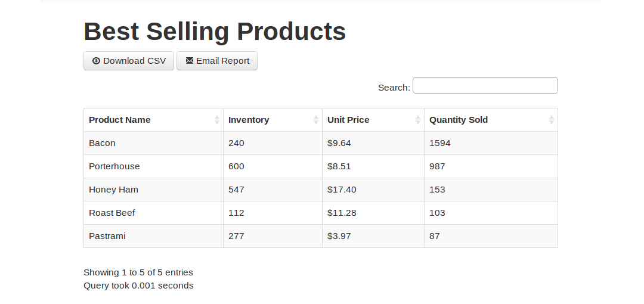The width and height of the screenshot is (644, 304).
Task: Click the envelope icon on Email Report
Action: click(x=190, y=61)
